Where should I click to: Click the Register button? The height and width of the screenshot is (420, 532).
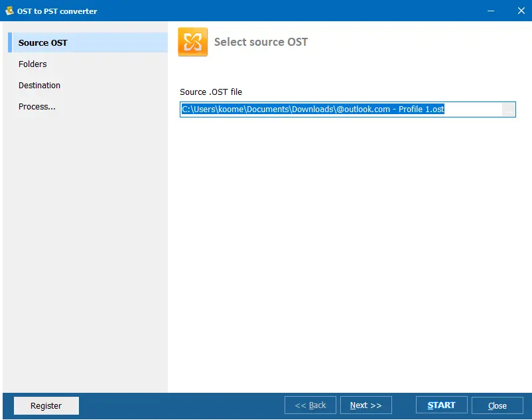pos(46,405)
